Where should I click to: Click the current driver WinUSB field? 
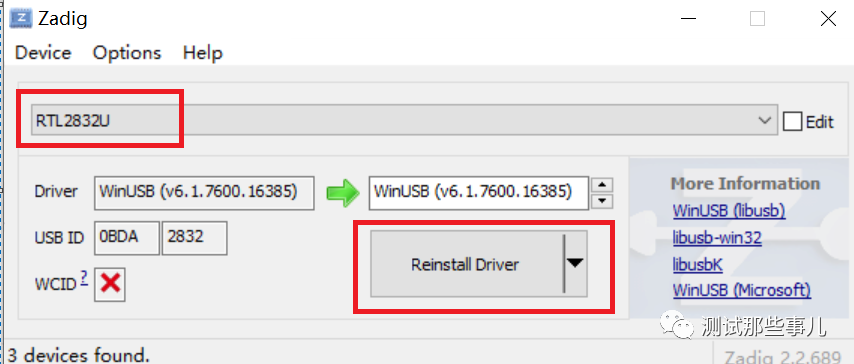point(204,192)
